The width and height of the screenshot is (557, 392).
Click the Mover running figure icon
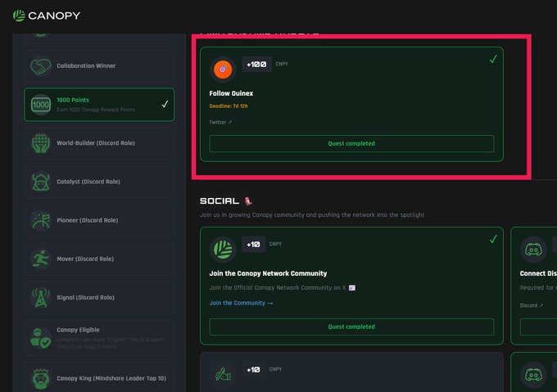pyautogui.click(x=40, y=259)
